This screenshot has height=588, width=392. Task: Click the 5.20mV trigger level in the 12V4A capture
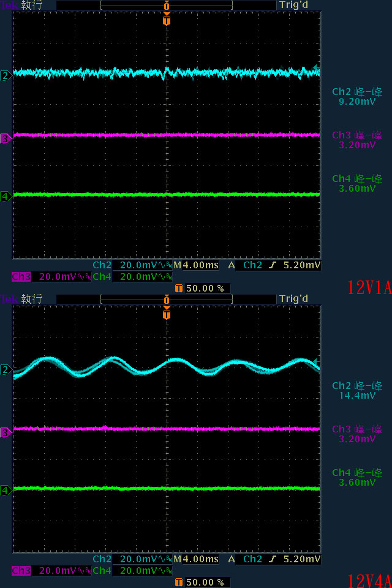coord(302,559)
